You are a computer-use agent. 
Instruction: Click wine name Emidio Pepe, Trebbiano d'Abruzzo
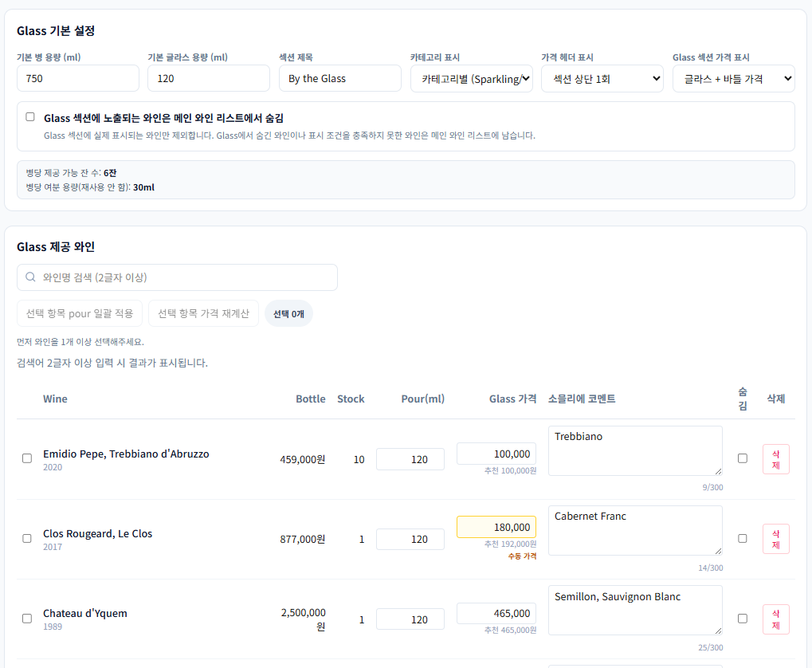pos(126,454)
